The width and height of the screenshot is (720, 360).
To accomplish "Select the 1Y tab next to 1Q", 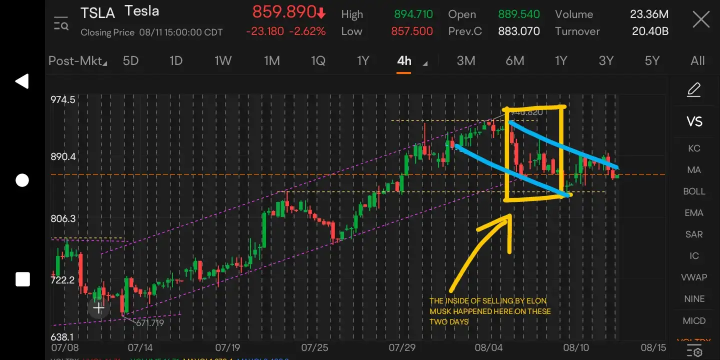I will pos(363,61).
